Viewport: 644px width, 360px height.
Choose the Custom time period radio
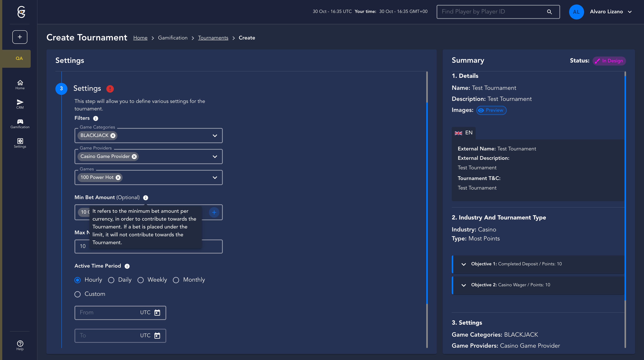78,294
